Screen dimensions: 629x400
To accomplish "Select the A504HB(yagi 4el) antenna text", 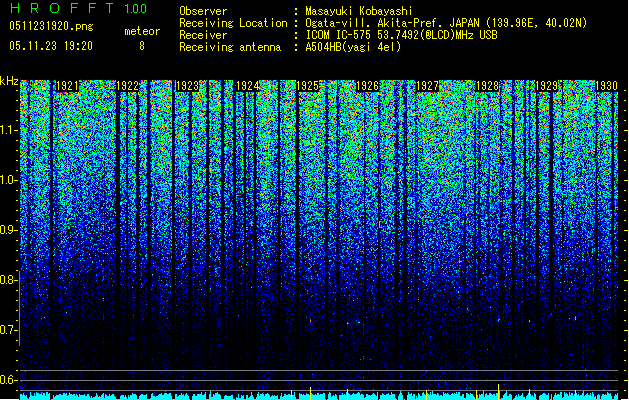I will coord(353,47).
